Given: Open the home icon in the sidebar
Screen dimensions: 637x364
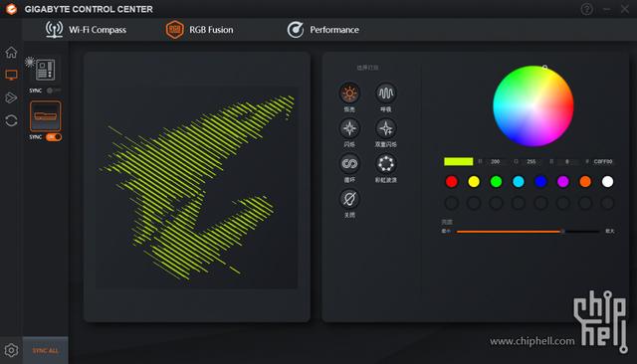Looking at the screenshot, I should (x=11, y=53).
